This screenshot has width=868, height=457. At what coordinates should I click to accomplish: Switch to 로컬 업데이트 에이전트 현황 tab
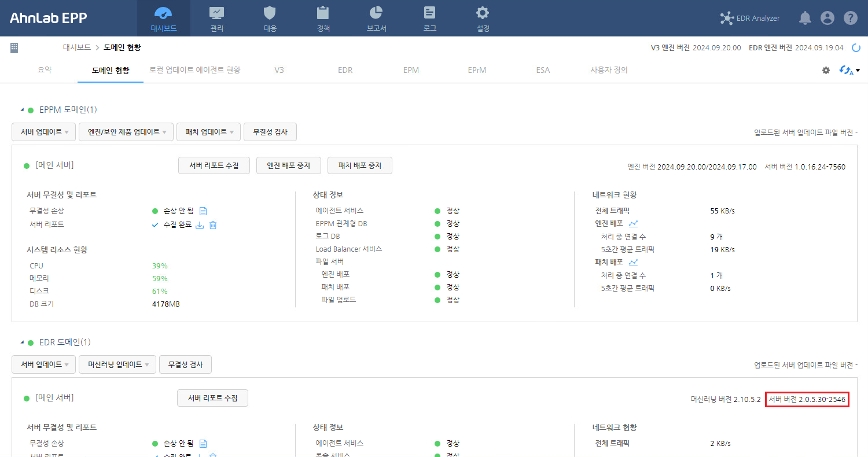(x=194, y=70)
